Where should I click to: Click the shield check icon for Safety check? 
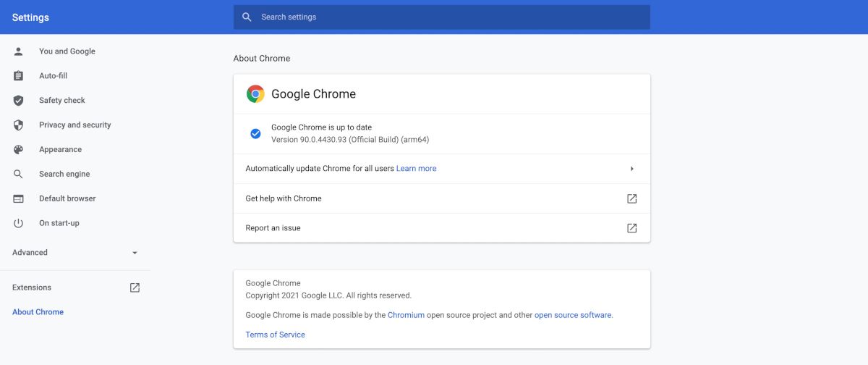19,101
